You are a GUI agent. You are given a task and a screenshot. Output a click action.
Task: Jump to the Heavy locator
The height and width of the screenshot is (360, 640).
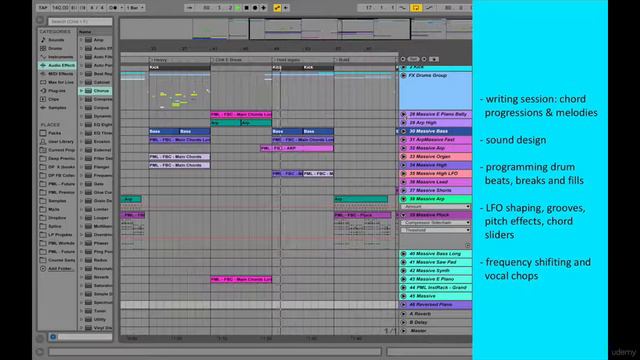(159, 60)
